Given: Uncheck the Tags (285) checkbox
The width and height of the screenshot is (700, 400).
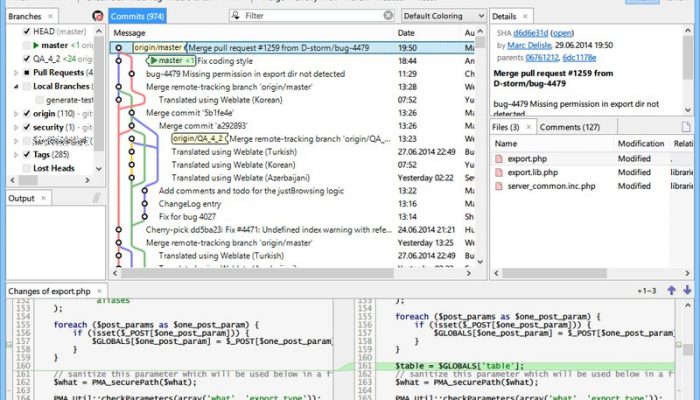Looking at the screenshot, I should tap(27, 154).
